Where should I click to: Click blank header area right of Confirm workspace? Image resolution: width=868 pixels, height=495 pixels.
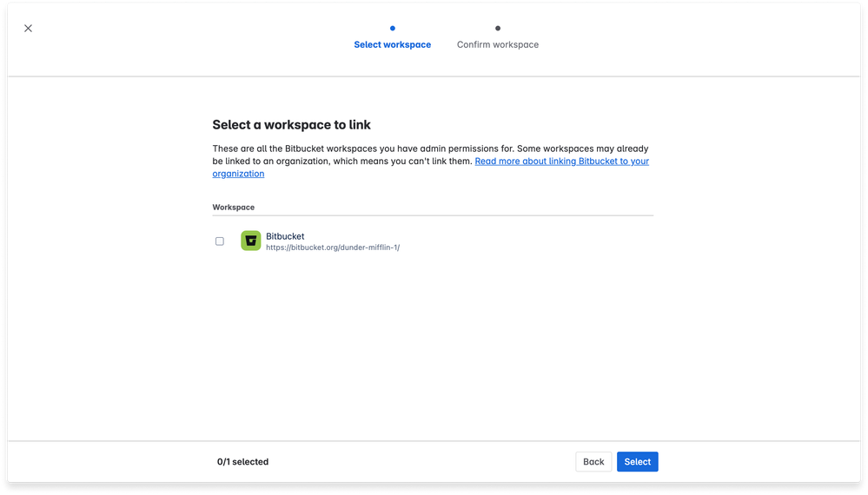[x=695, y=39]
